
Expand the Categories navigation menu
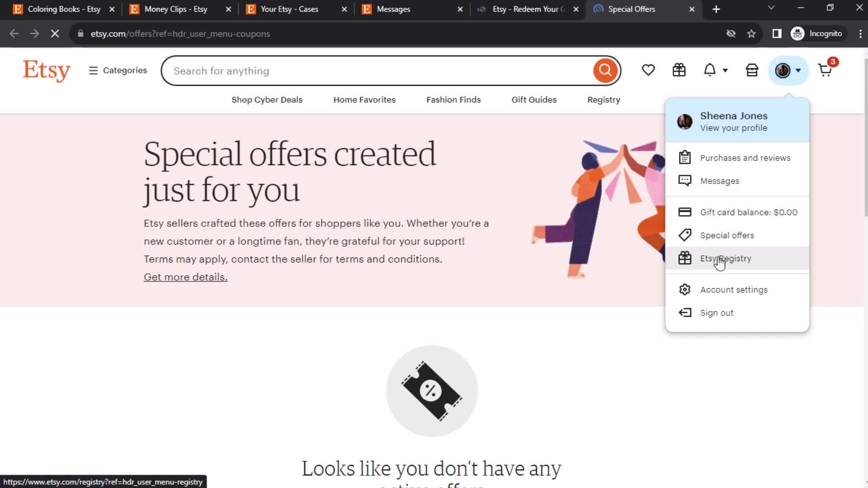117,70
